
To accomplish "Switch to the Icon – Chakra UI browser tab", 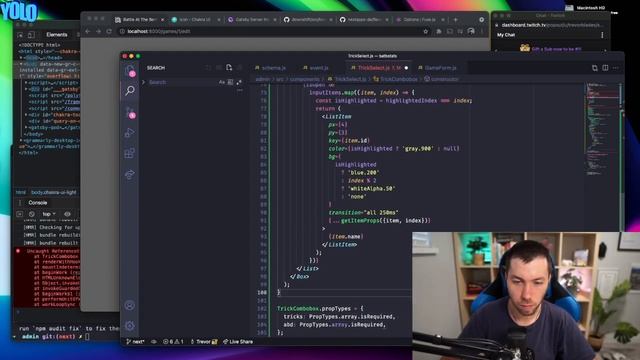I will (195, 20).
